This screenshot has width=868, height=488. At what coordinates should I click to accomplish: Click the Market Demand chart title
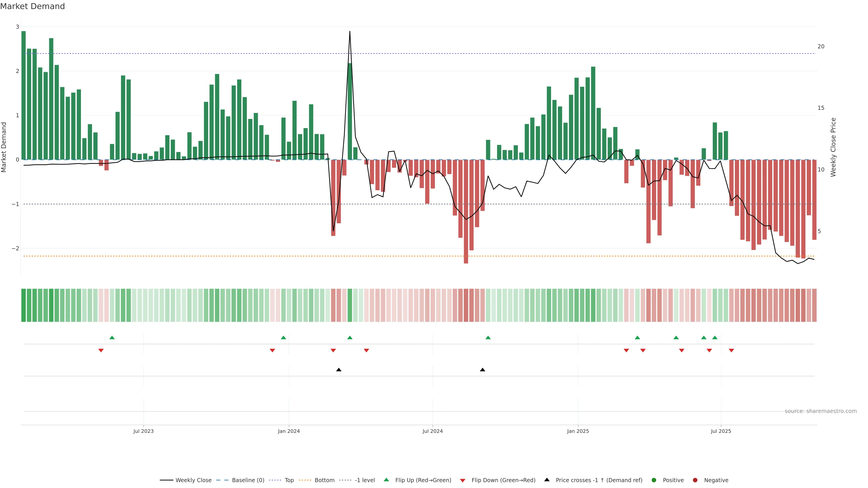coord(32,6)
